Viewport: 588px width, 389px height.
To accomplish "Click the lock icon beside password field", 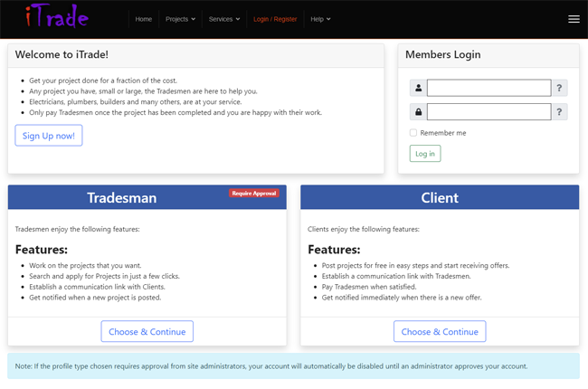I will pos(418,112).
